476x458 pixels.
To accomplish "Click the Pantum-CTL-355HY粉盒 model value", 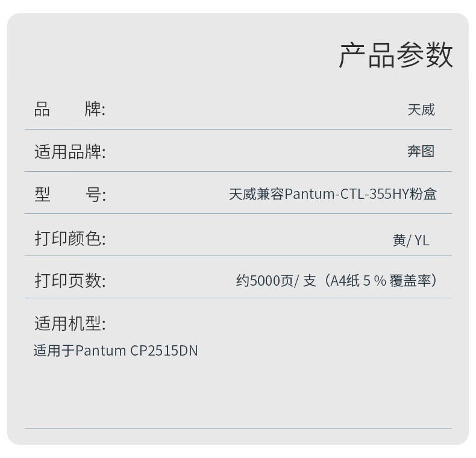I will [x=333, y=194].
